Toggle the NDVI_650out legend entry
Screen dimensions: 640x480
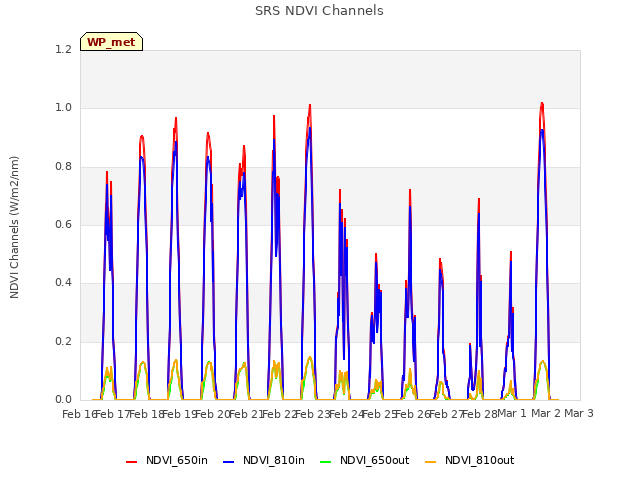364,460
